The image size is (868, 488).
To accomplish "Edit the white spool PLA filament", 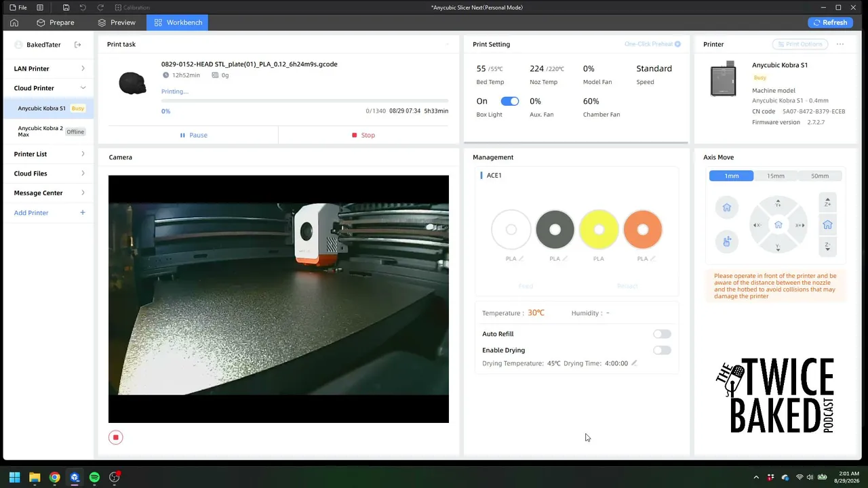I will point(521,259).
